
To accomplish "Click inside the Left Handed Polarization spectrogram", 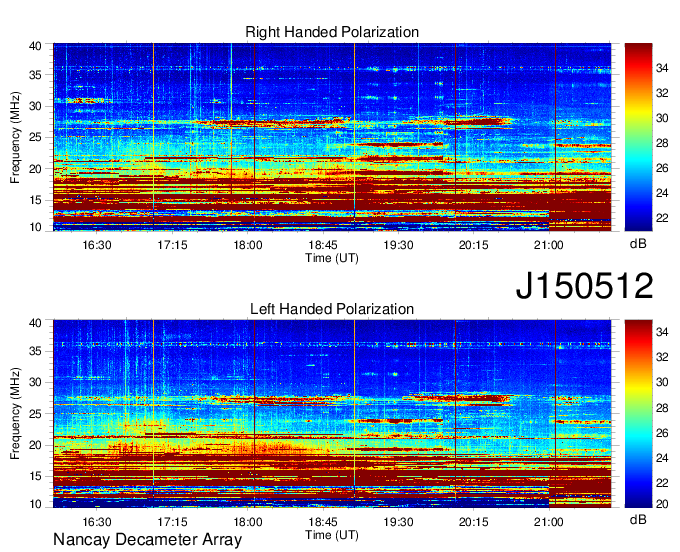I will coord(332,414).
